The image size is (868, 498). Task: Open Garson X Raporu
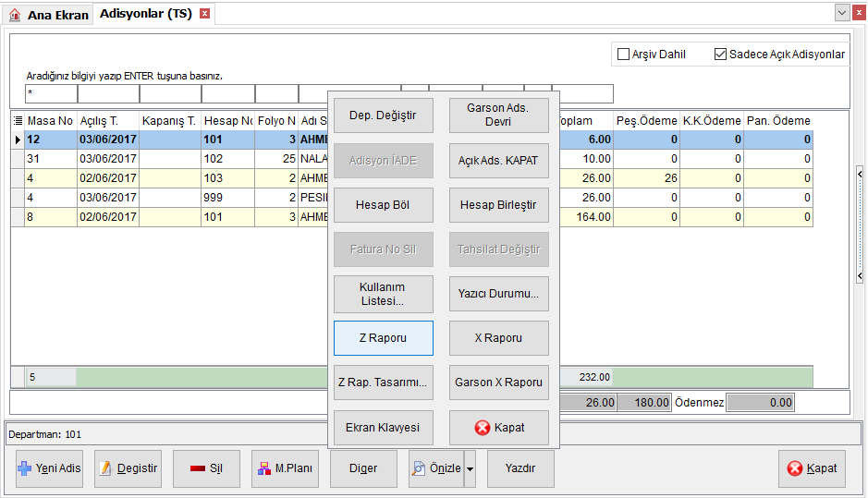click(499, 383)
